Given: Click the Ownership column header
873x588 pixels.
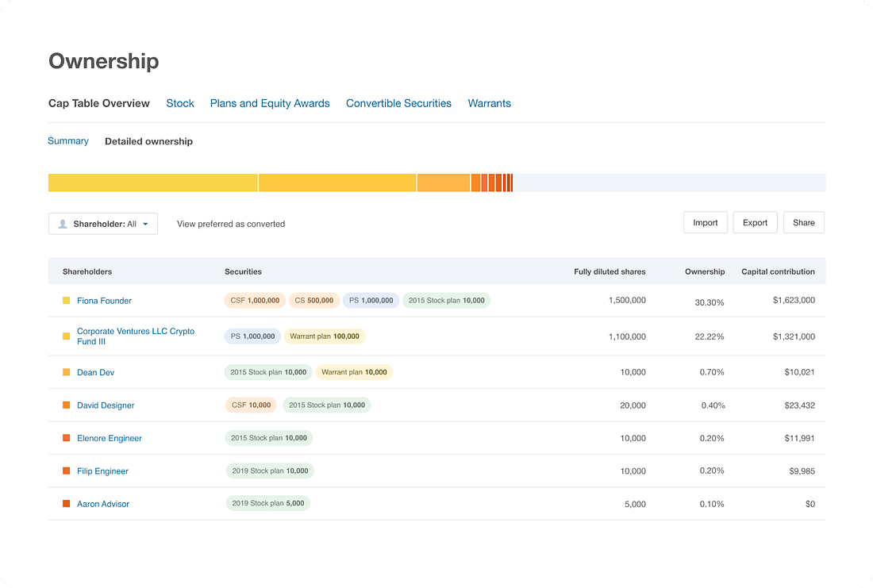Looking at the screenshot, I should click(705, 271).
